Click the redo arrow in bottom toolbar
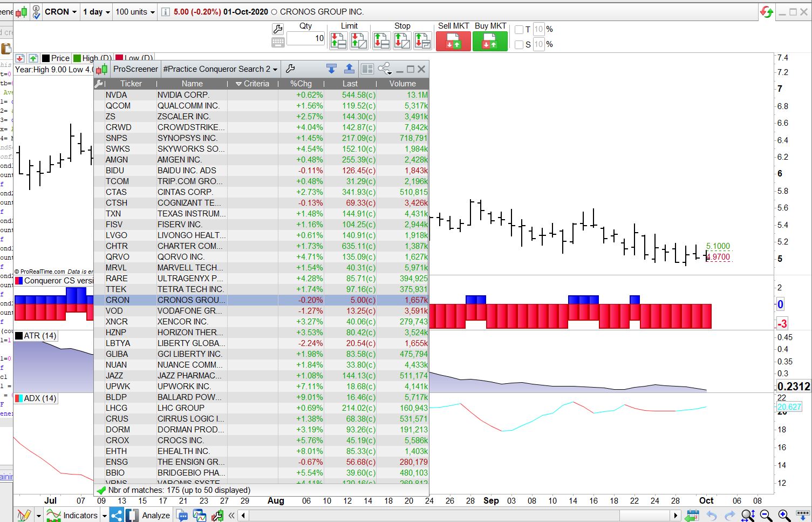 pos(730,516)
